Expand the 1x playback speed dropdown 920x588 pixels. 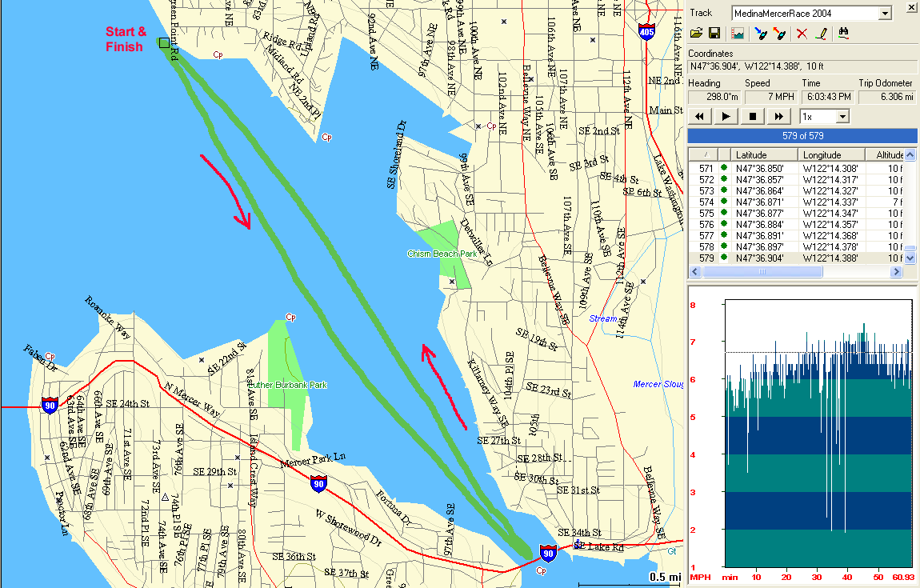pyautogui.click(x=842, y=117)
